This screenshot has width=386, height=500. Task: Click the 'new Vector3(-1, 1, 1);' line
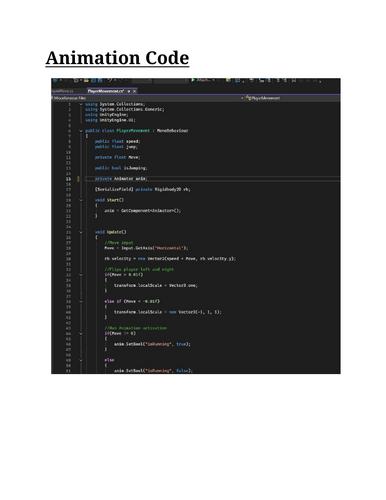click(x=168, y=312)
